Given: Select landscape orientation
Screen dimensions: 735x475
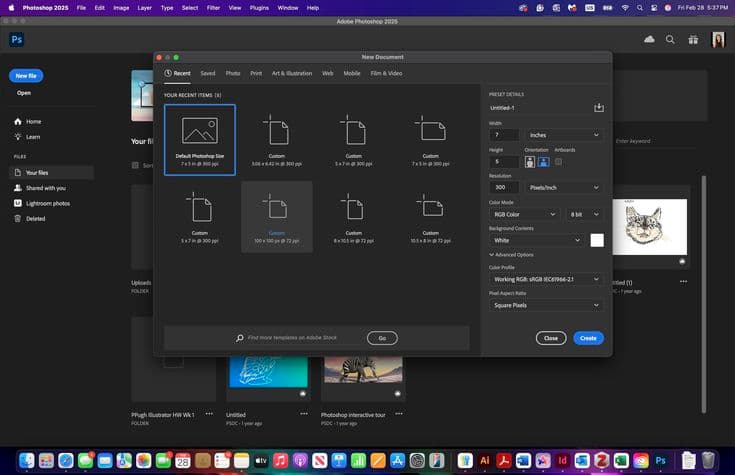Looking at the screenshot, I should click(x=544, y=161).
